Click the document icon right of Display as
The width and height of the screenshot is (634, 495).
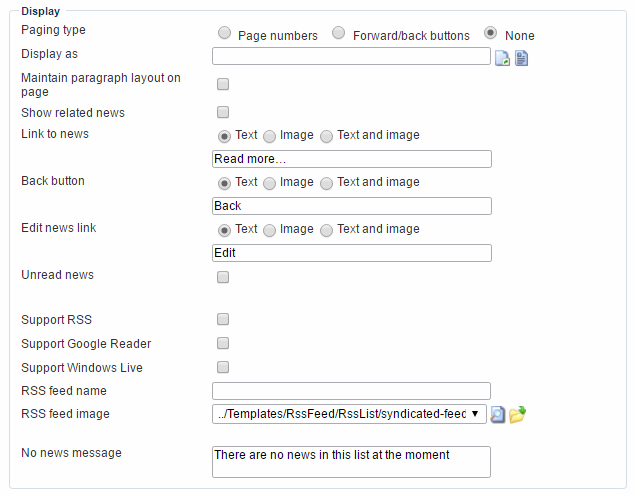[521, 58]
